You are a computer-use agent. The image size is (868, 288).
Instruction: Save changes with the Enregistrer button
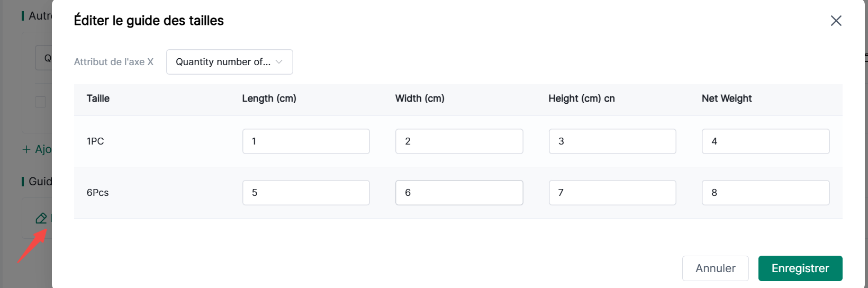tap(800, 268)
